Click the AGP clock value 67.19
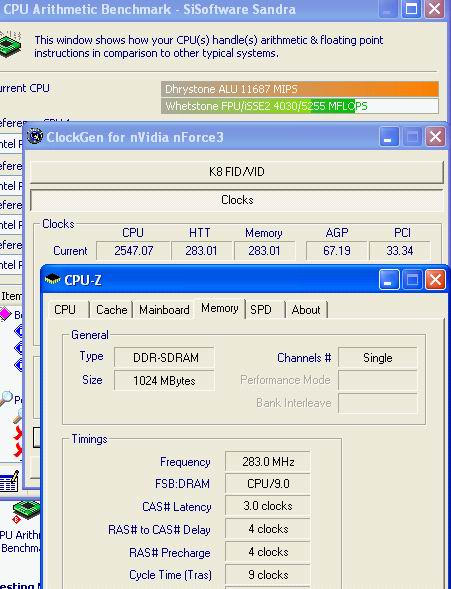451x589 pixels. [336, 251]
